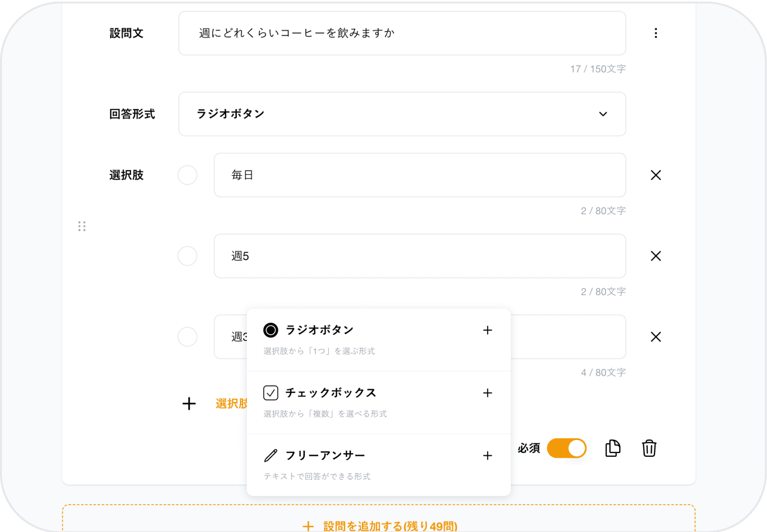Click the 設問文 question text field
Viewport: 767px width, 532px height.
(402, 33)
